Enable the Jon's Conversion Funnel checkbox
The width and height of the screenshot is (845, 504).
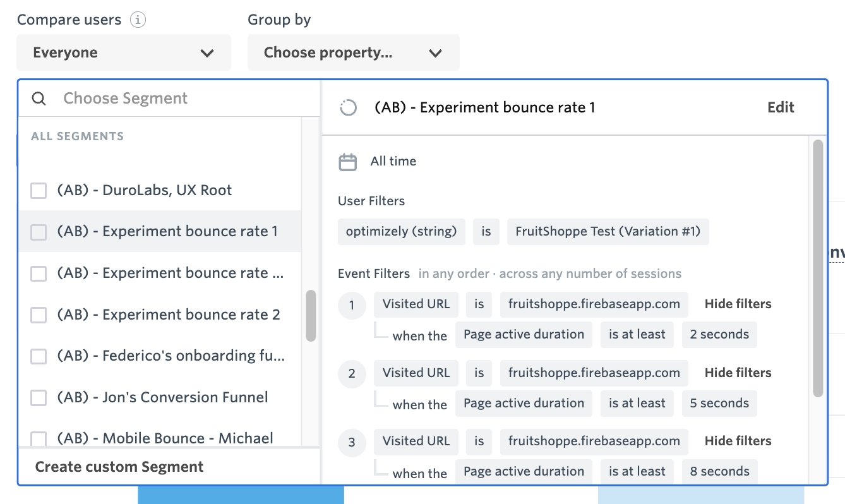[39, 398]
